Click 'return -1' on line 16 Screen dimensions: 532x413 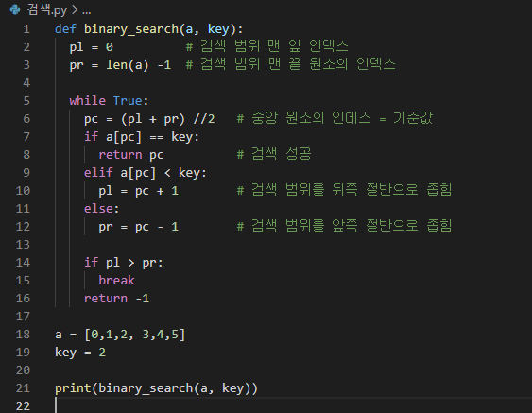[117, 299]
